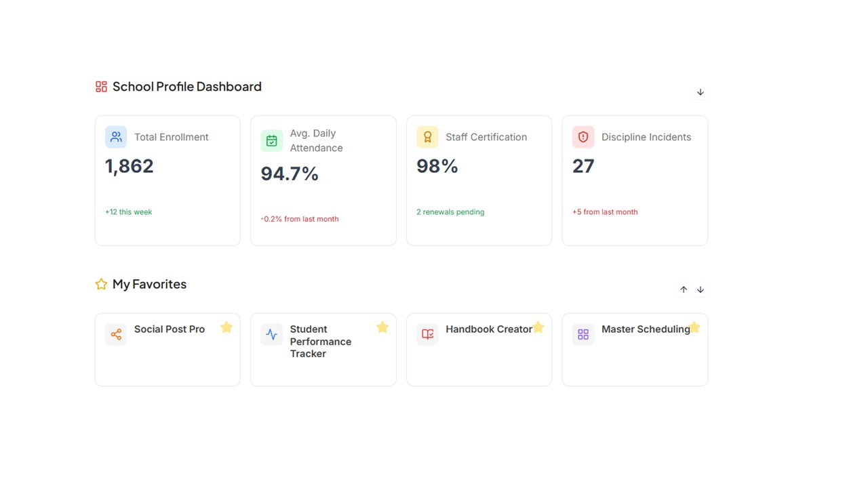Collapse the School Profile Dashboard section
The width and height of the screenshot is (868, 488).
pos(700,91)
